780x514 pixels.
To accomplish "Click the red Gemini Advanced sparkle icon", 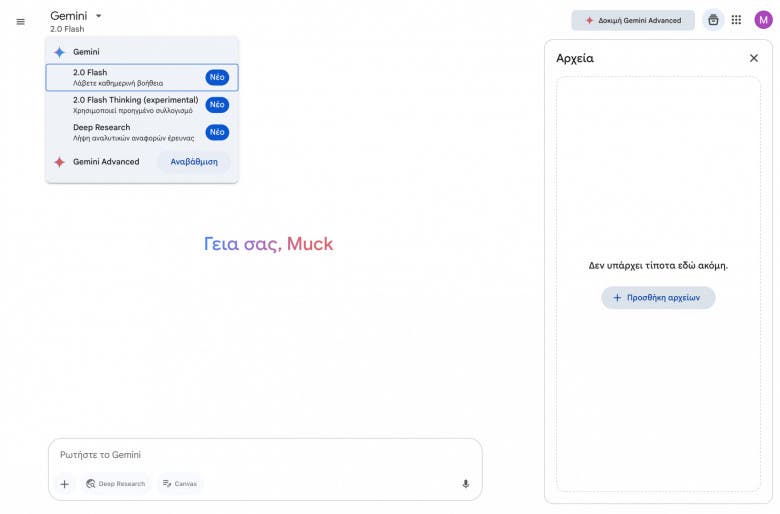I will click(59, 162).
